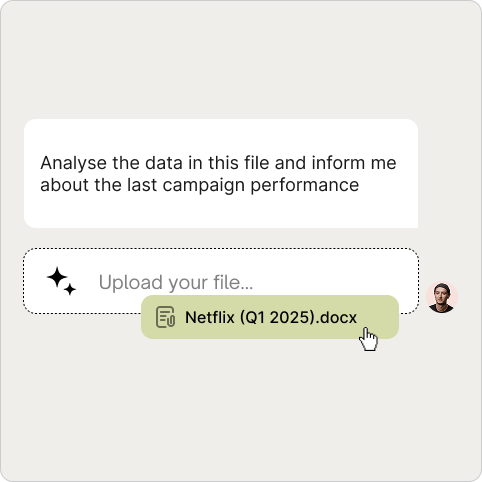Select the "Analyse the data" message bubble
The width and height of the screenshot is (482, 482).
221,173
